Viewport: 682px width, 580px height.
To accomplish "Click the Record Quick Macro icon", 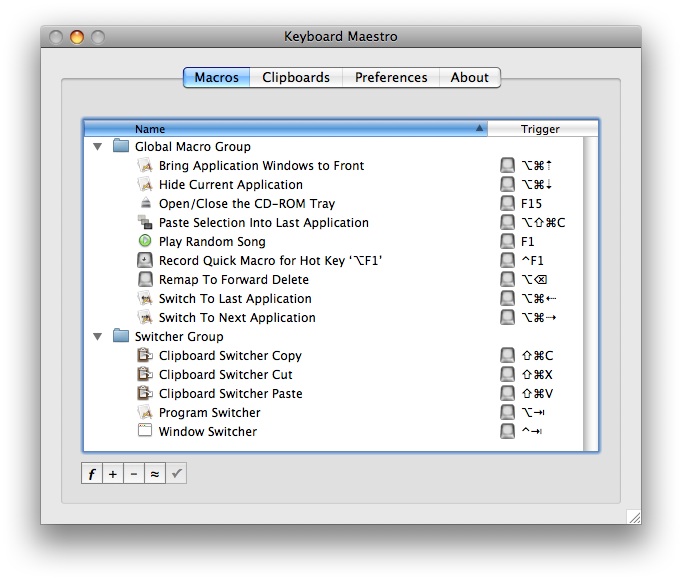I will (145, 260).
